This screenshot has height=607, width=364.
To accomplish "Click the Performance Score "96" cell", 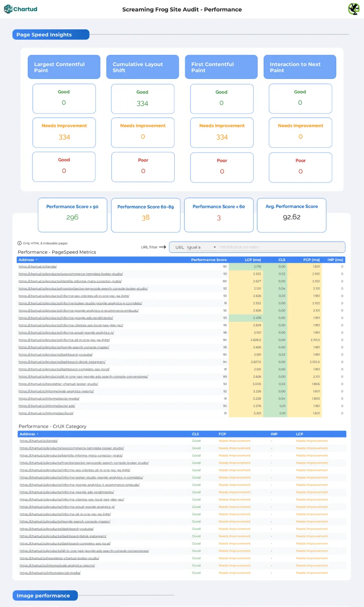I will (225, 333).
